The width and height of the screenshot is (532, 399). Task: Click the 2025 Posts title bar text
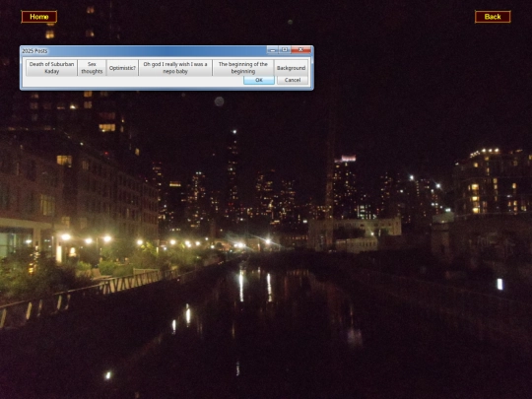point(34,51)
